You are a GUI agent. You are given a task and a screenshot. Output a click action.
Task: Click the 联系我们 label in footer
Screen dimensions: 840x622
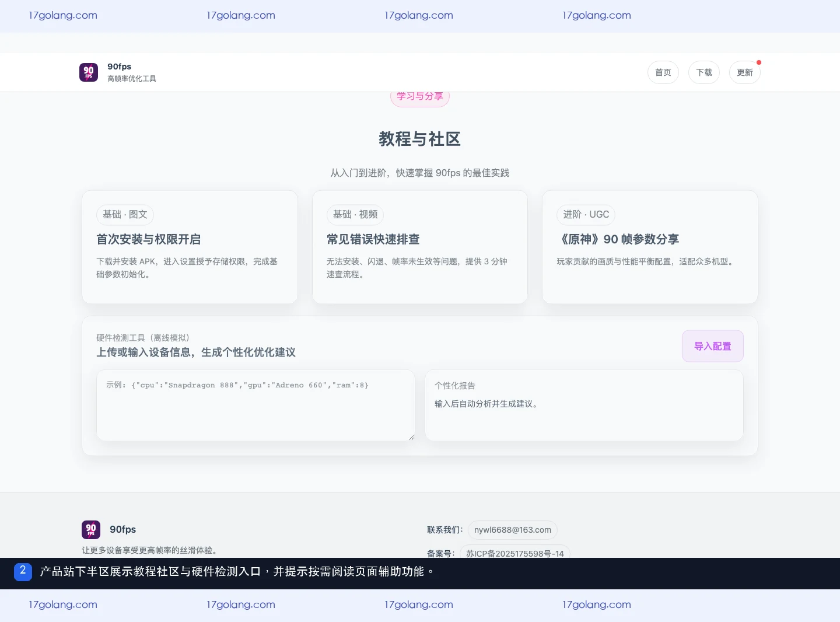[445, 530]
